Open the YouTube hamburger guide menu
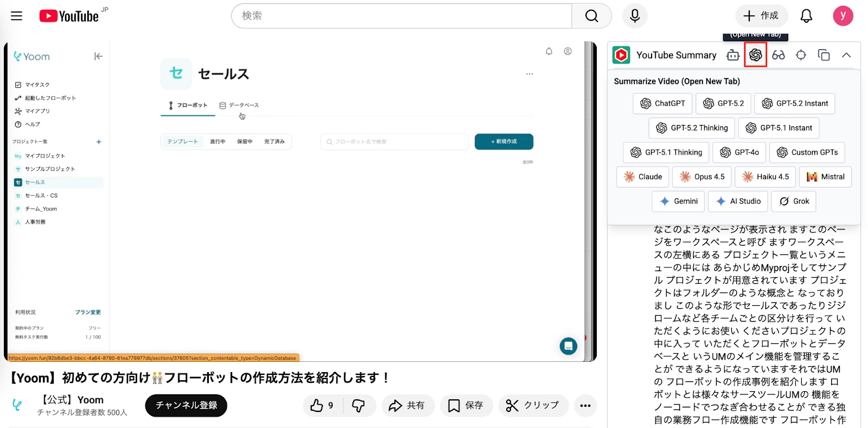Image resolution: width=868 pixels, height=428 pixels. 17,16
